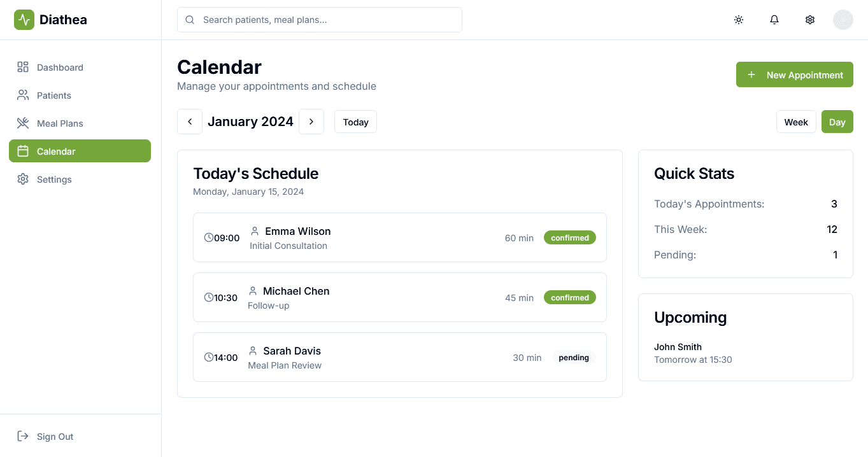
Task: Click the settings gear in top bar
Action: click(x=809, y=20)
